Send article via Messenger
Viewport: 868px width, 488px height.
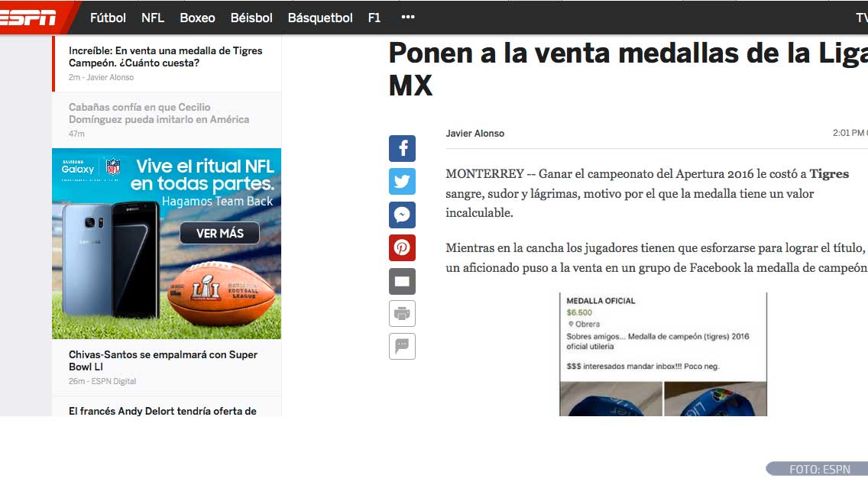(403, 215)
